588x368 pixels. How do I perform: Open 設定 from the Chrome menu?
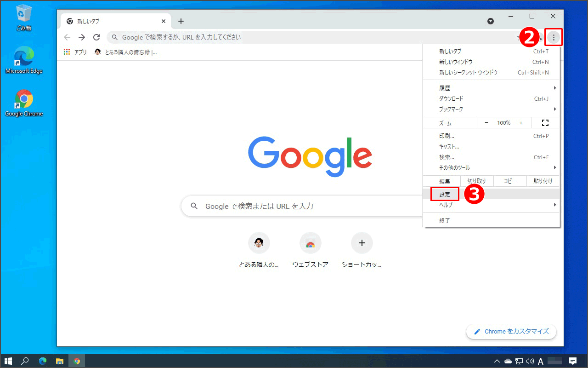tap(491, 195)
